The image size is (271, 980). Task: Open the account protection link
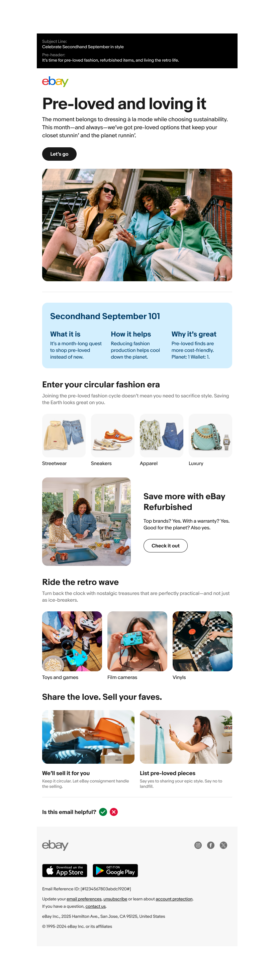coord(174,899)
